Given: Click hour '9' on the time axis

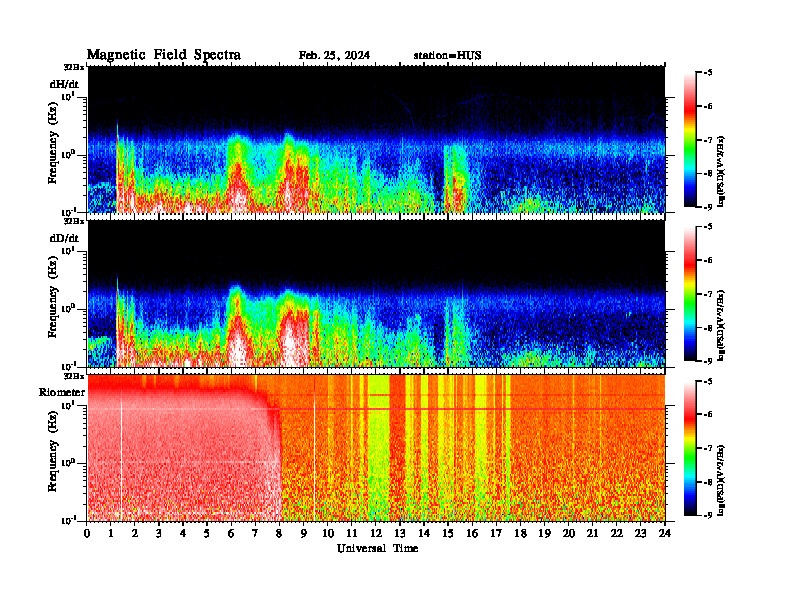Looking at the screenshot, I should tap(304, 533).
